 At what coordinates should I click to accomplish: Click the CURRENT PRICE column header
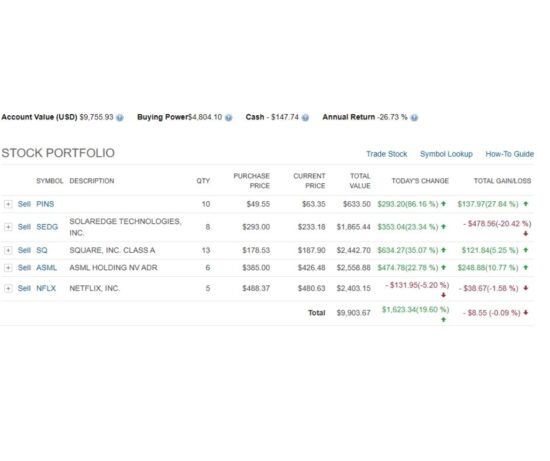(309, 181)
